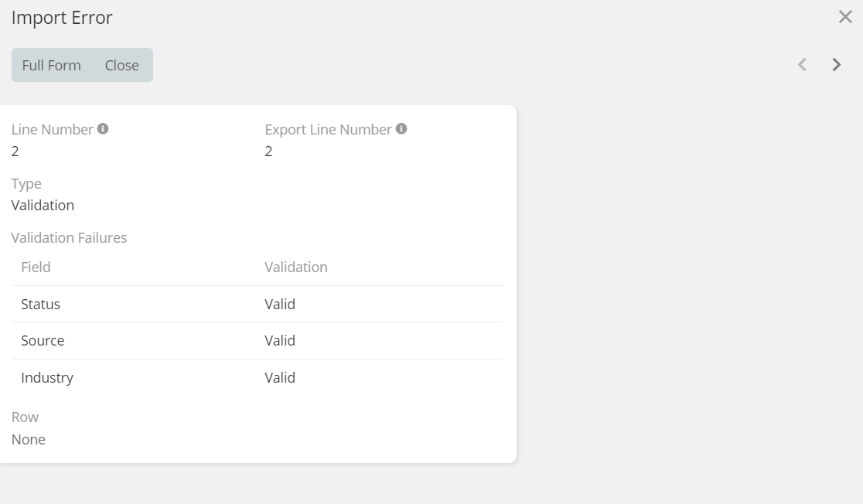863x504 pixels.
Task: Click the Row value "None"
Action: tap(29, 440)
